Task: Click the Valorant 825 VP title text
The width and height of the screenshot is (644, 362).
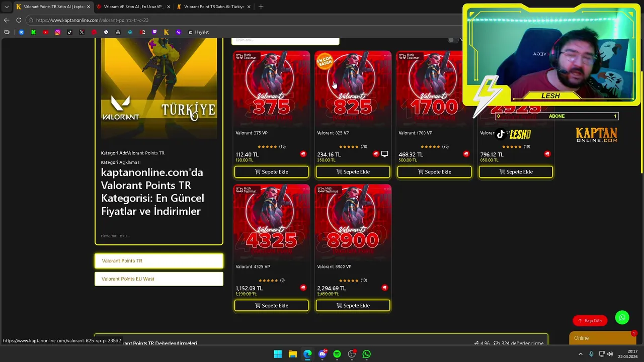Action: point(333,133)
